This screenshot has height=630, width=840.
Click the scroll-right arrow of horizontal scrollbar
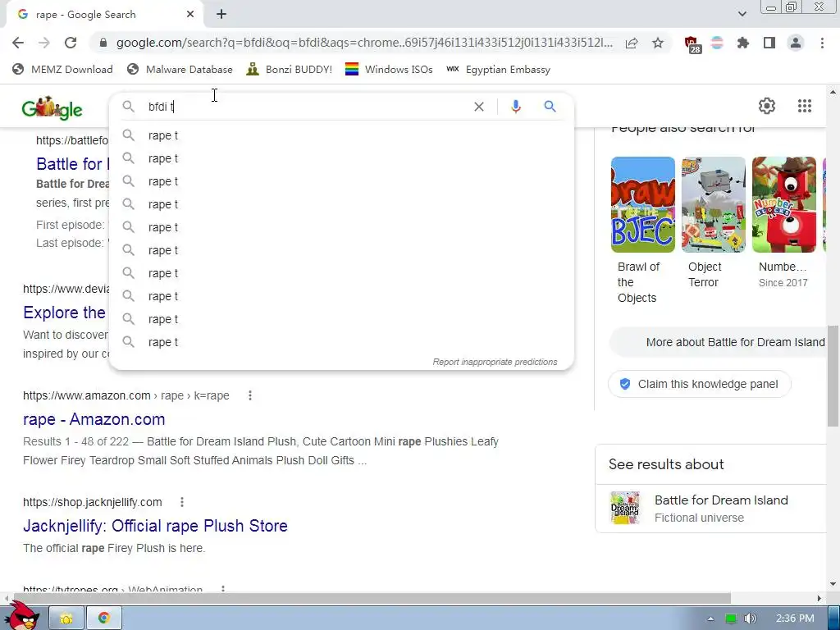(819, 598)
